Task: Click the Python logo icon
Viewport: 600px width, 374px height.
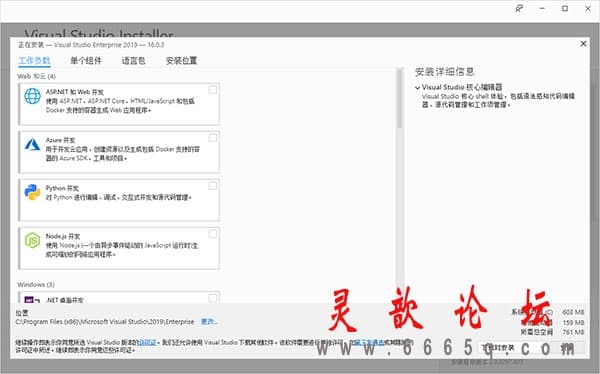Action: click(32, 192)
